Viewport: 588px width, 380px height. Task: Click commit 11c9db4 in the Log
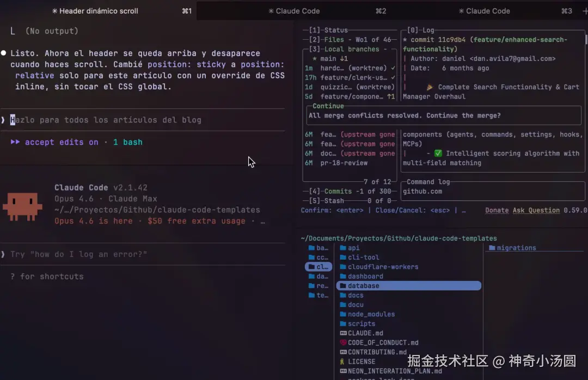[438, 39]
